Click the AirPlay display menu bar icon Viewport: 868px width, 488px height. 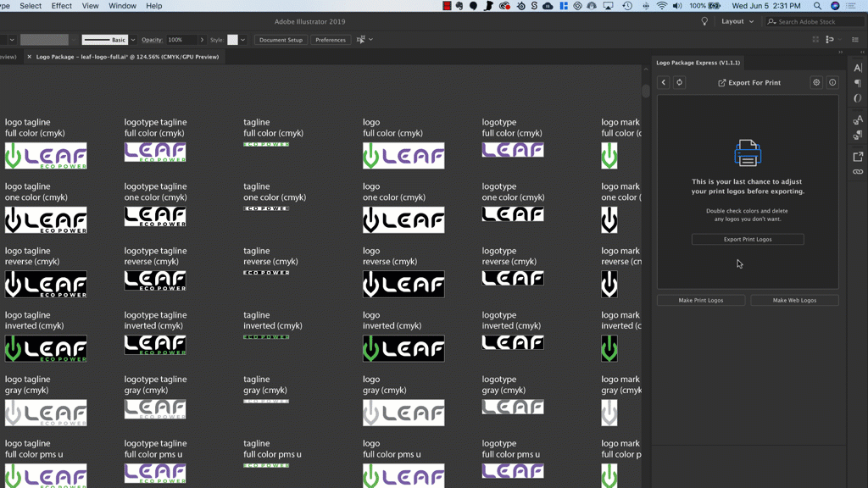[608, 6]
